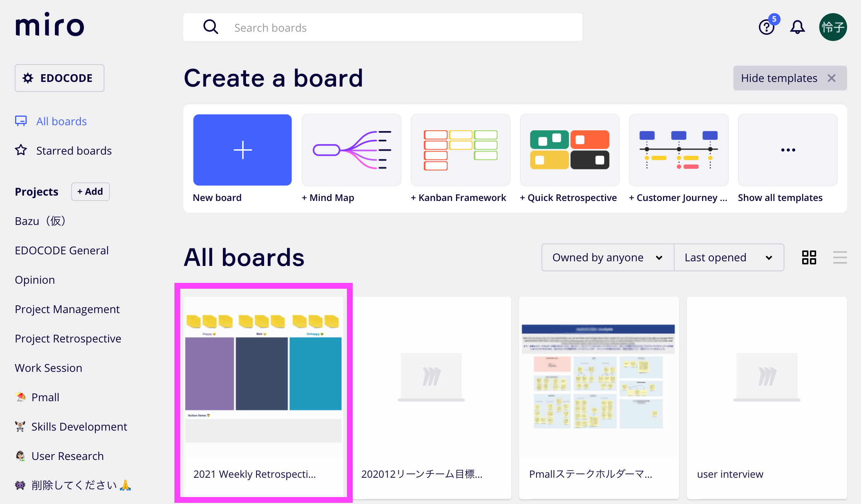Image resolution: width=861 pixels, height=504 pixels.
Task: Open the Pmallステークホルダーマ board thumbnail
Action: point(599,377)
